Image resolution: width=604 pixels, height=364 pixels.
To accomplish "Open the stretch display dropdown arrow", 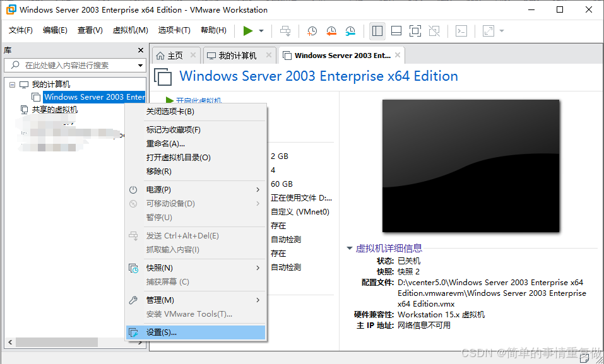I will (502, 31).
